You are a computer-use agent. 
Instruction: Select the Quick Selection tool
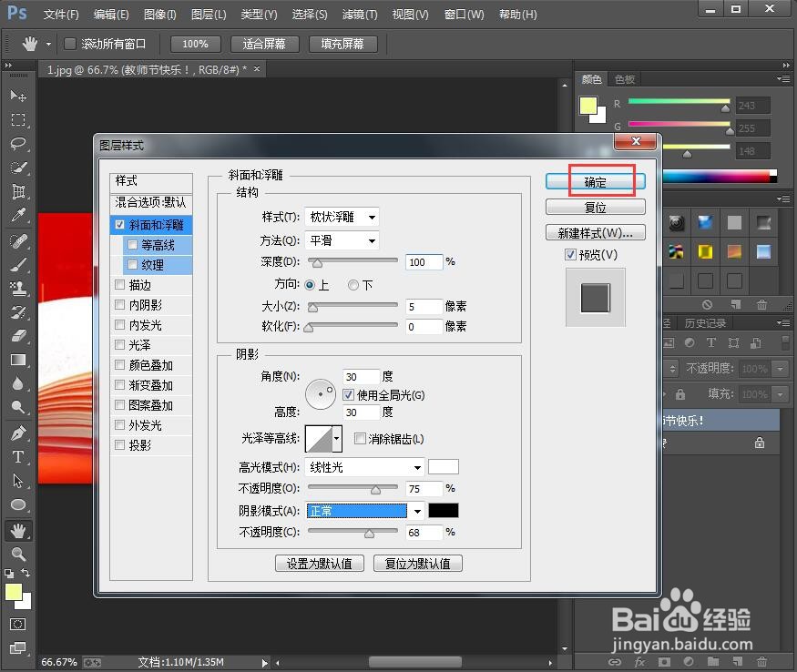pos(18,168)
